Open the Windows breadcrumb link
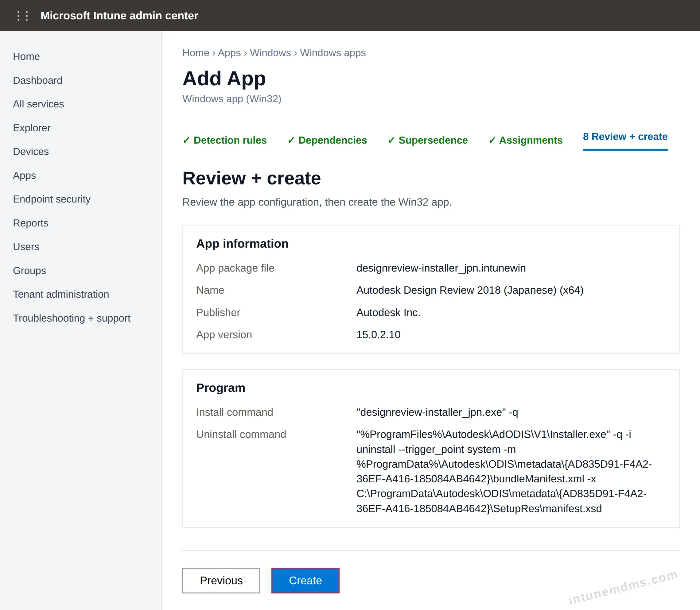The image size is (700, 610). pos(270,53)
